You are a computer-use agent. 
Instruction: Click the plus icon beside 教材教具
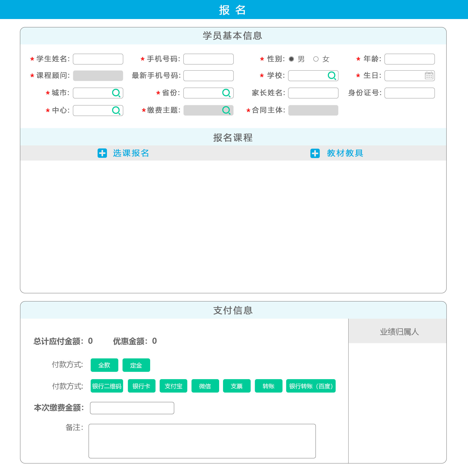[315, 153]
